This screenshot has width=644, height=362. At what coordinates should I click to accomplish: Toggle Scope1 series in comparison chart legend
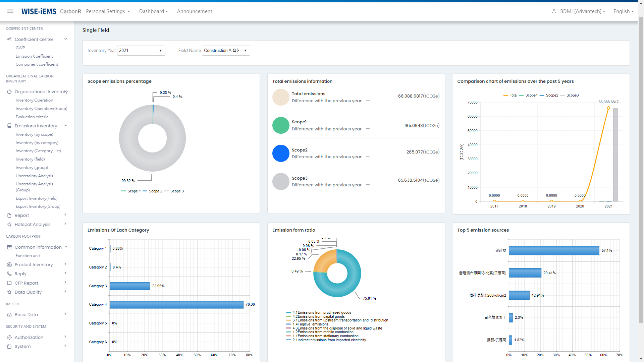(528, 95)
